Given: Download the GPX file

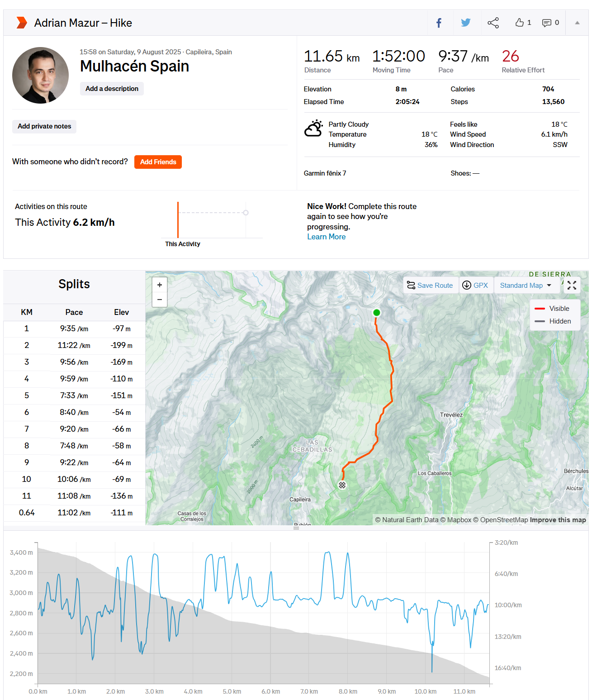Looking at the screenshot, I should pyautogui.click(x=475, y=286).
